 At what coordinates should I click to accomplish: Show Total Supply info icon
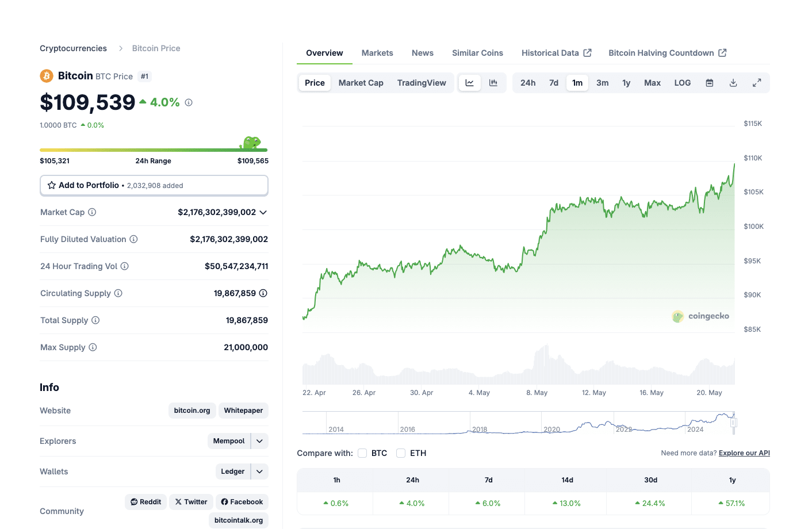click(95, 320)
